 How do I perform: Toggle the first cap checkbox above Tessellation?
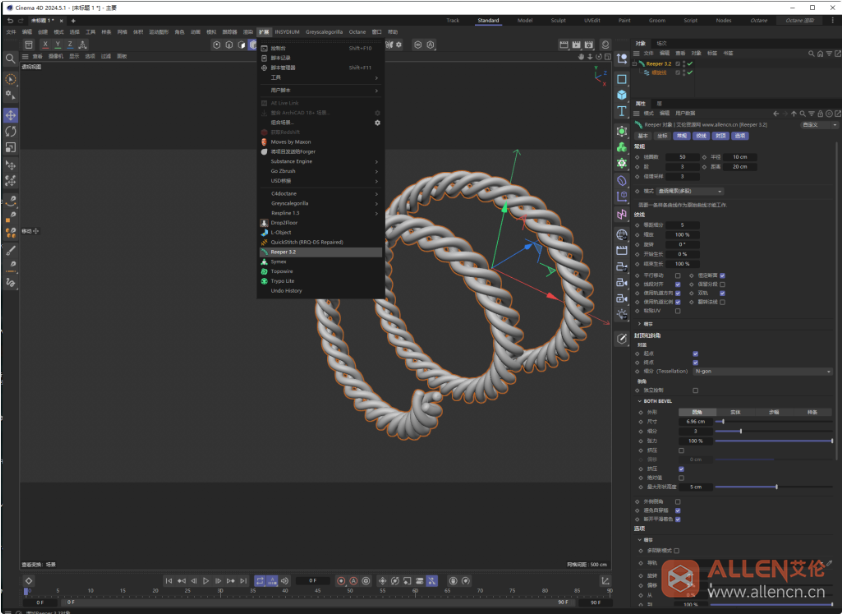click(x=695, y=353)
